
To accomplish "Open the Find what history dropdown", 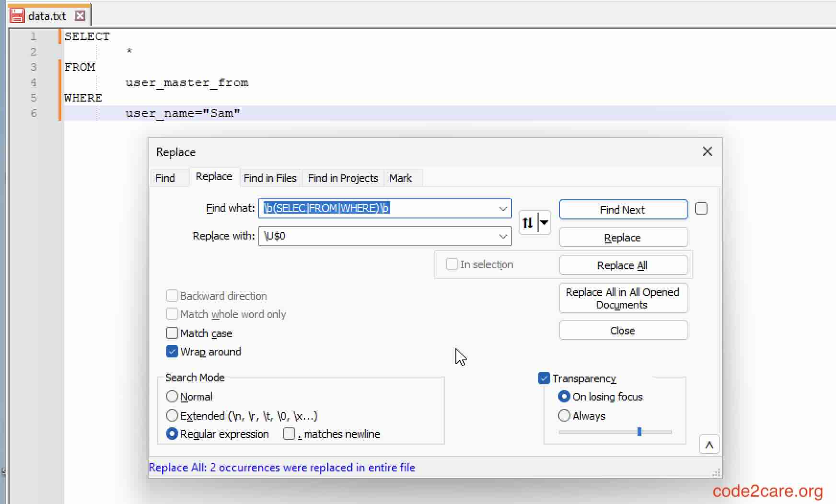I will [503, 208].
